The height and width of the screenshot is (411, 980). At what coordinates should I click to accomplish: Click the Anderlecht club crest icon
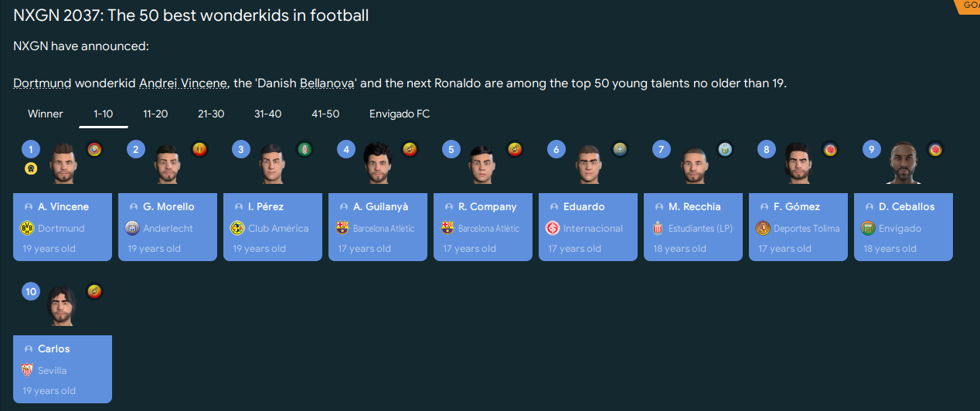click(x=131, y=228)
